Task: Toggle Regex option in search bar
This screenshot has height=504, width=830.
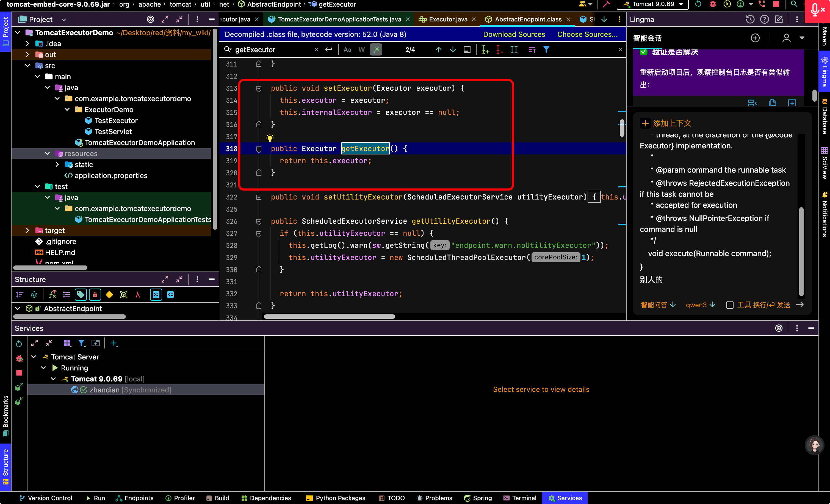Action: (376, 50)
